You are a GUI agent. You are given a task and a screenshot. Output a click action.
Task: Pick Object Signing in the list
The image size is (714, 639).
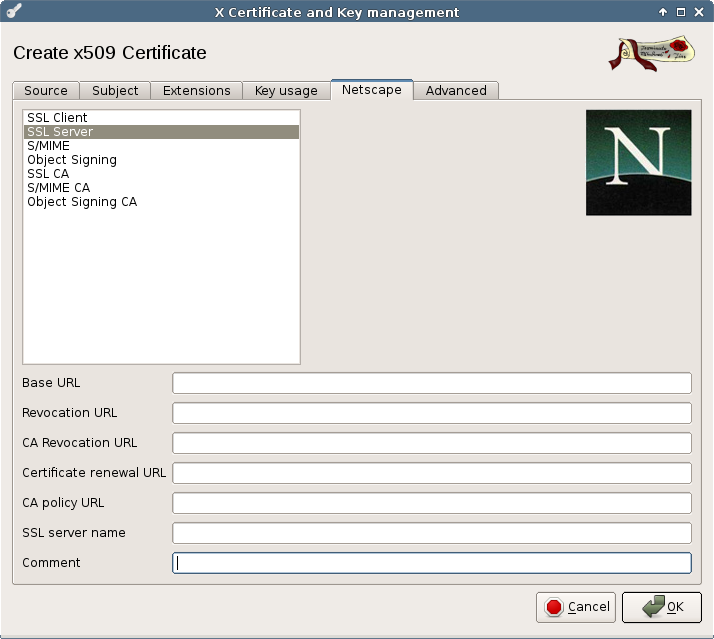[x=161, y=160]
